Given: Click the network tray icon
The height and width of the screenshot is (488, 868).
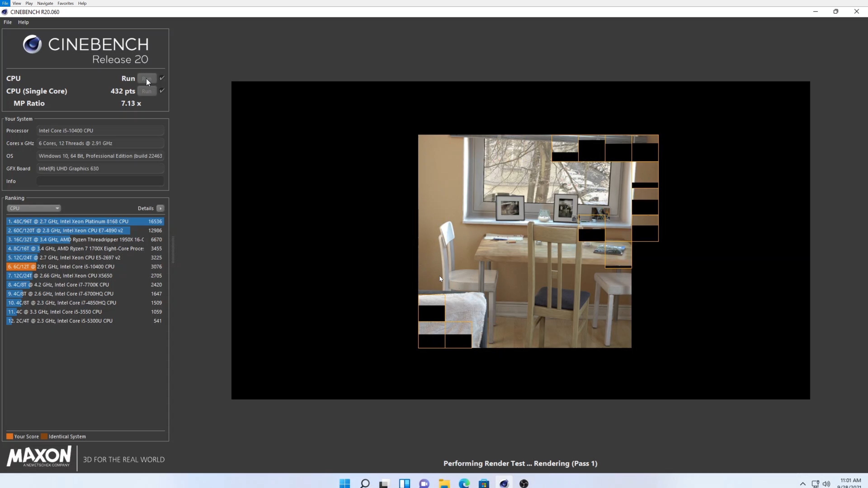Looking at the screenshot, I should [815, 484].
